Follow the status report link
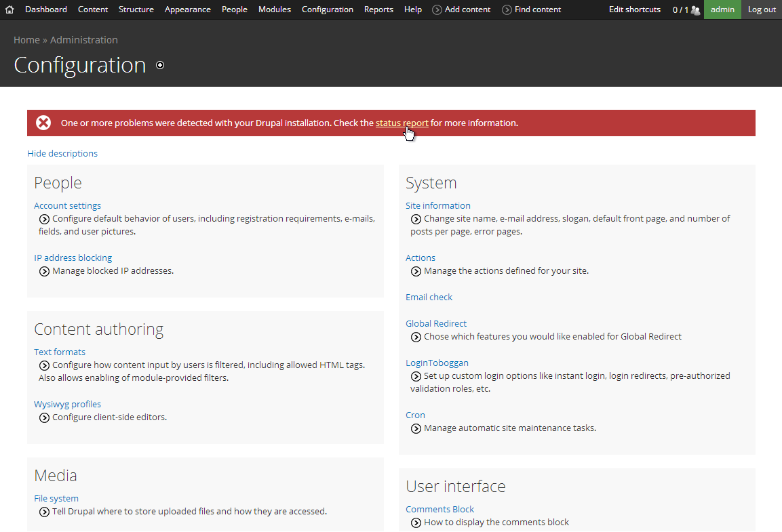Screen dimensions: 782x532 402,123
